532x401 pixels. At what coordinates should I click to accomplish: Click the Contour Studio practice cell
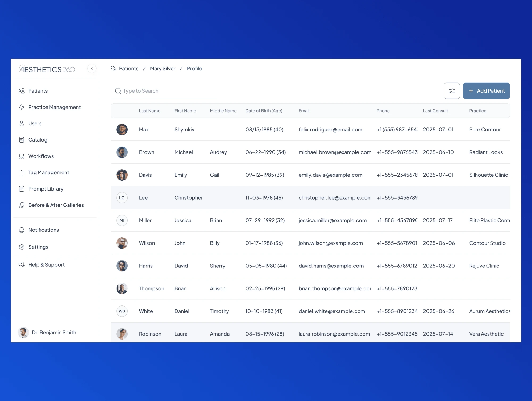tap(487, 243)
